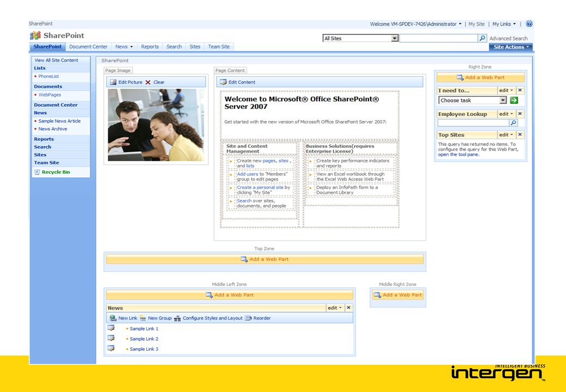Click the red Clear X icon
This screenshot has width=566, height=392.
click(x=148, y=82)
